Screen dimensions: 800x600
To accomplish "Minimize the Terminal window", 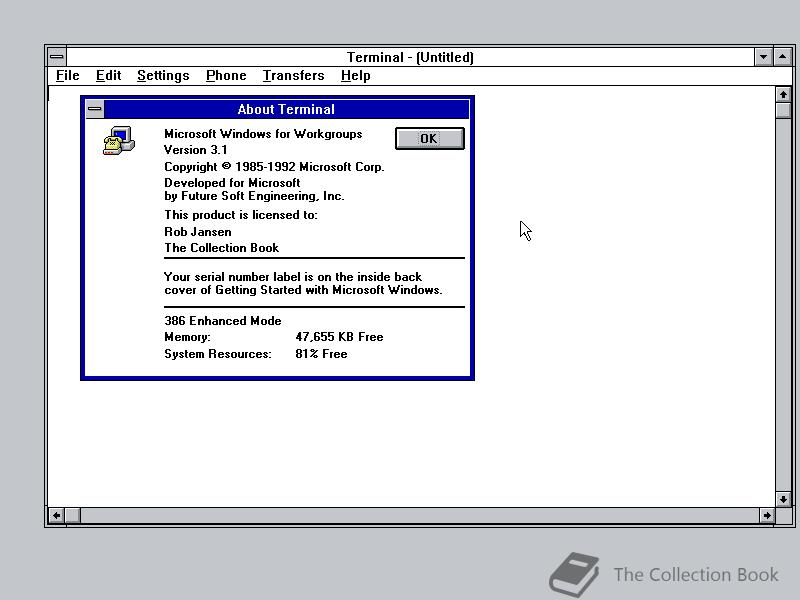I will click(x=763, y=57).
